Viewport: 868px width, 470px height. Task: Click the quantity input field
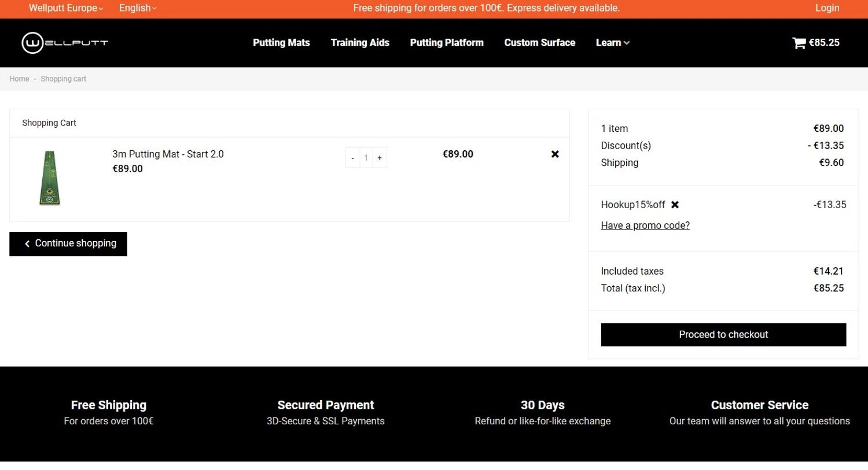tap(366, 158)
